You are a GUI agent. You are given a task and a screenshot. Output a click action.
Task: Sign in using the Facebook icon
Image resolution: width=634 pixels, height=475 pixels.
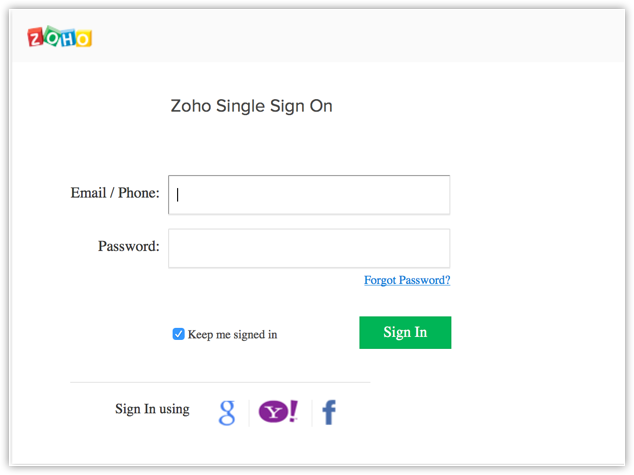point(329,412)
